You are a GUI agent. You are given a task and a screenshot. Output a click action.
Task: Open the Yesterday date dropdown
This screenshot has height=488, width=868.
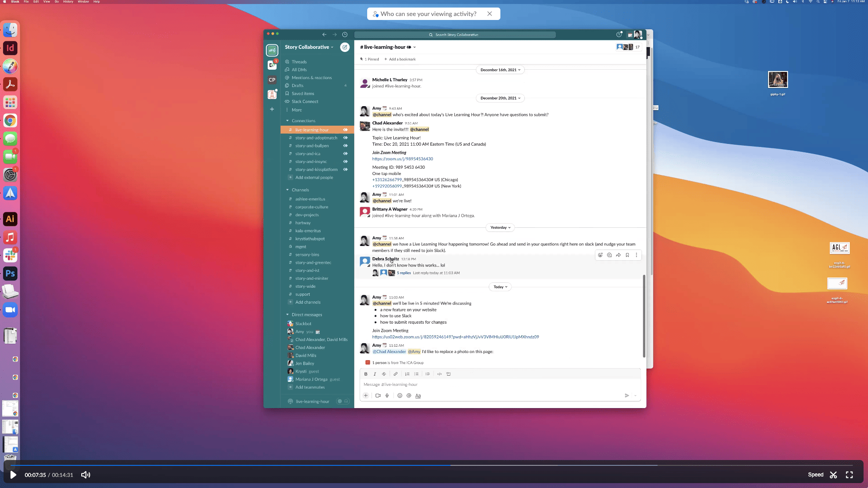(500, 227)
